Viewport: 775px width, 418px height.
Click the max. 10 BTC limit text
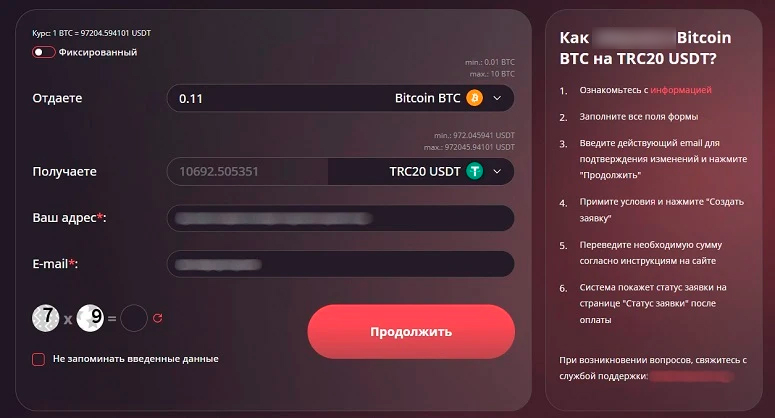pyautogui.click(x=490, y=74)
